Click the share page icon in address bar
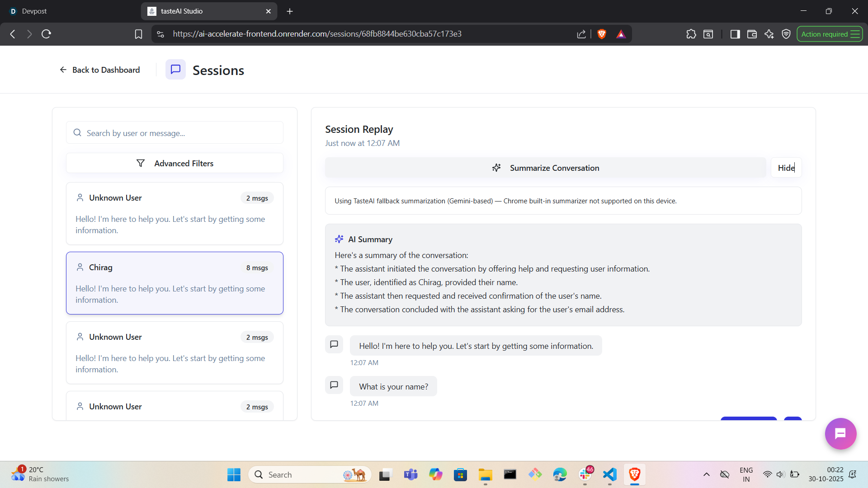The image size is (868, 488). (x=581, y=34)
